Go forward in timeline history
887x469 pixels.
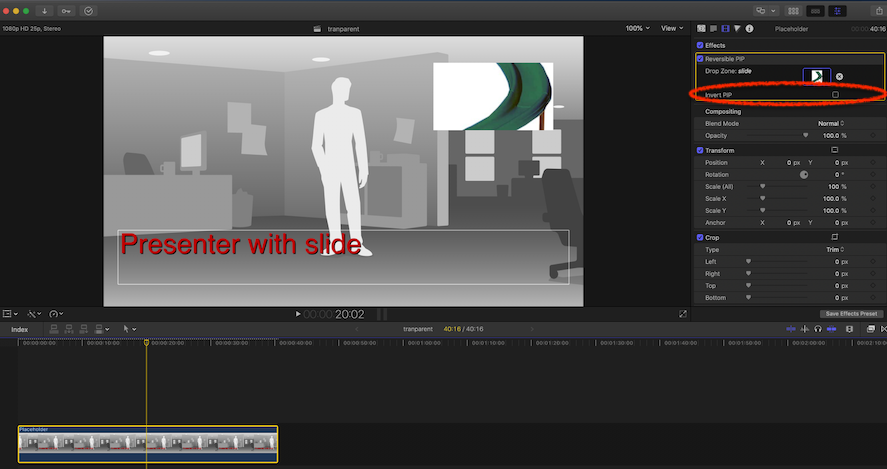[531, 329]
